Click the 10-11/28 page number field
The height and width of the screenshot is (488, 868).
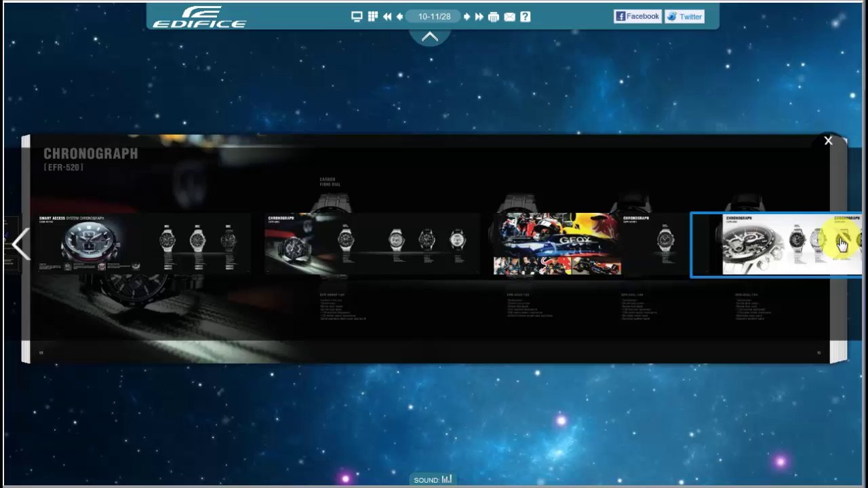(x=434, y=17)
